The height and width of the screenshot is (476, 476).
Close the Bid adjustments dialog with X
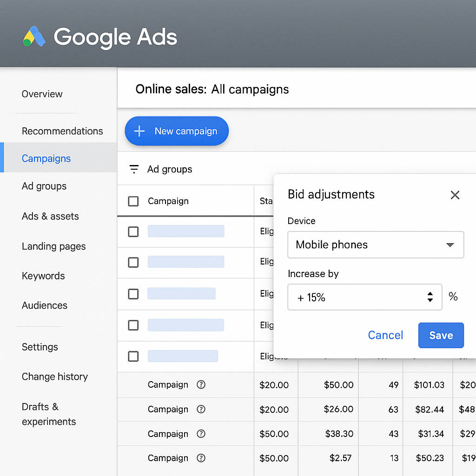coord(455,195)
